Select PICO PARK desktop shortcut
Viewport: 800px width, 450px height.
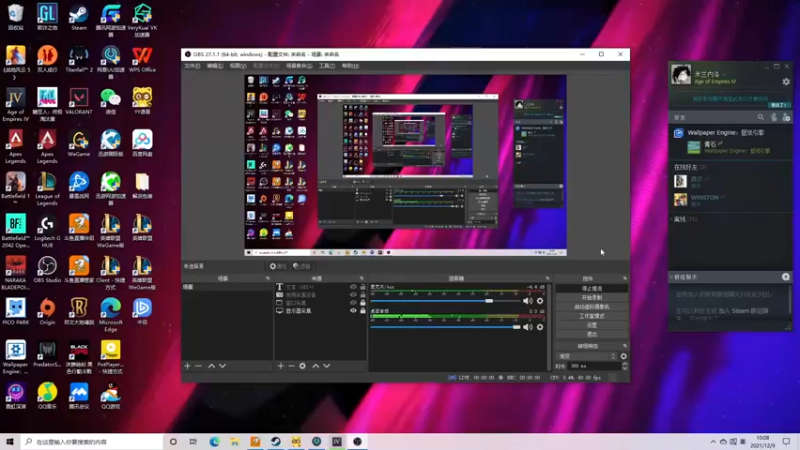pos(15,311)
